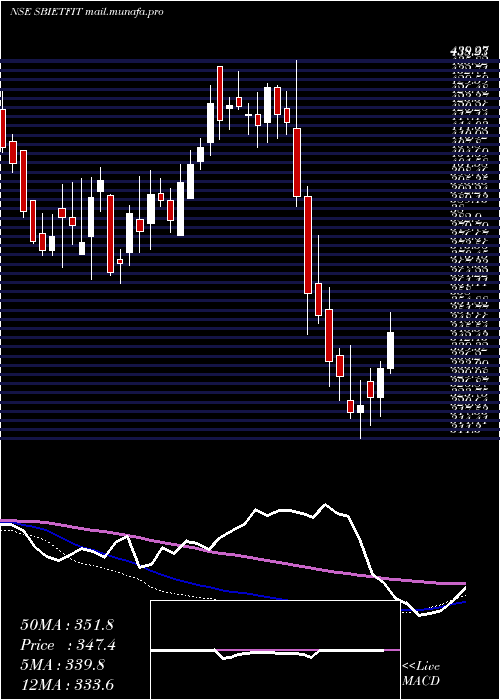
Task: Click the mail.munafa.pro text
Action: point(124,12)
